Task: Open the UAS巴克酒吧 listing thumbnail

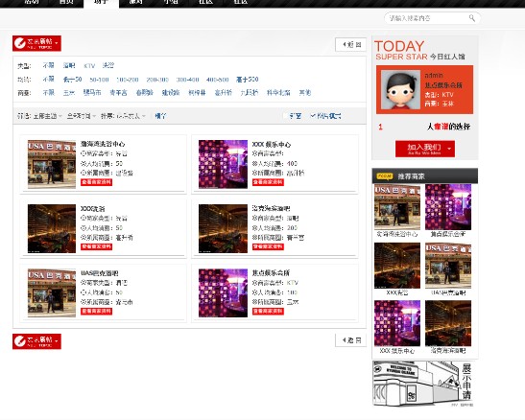Action: pos(52,292)
